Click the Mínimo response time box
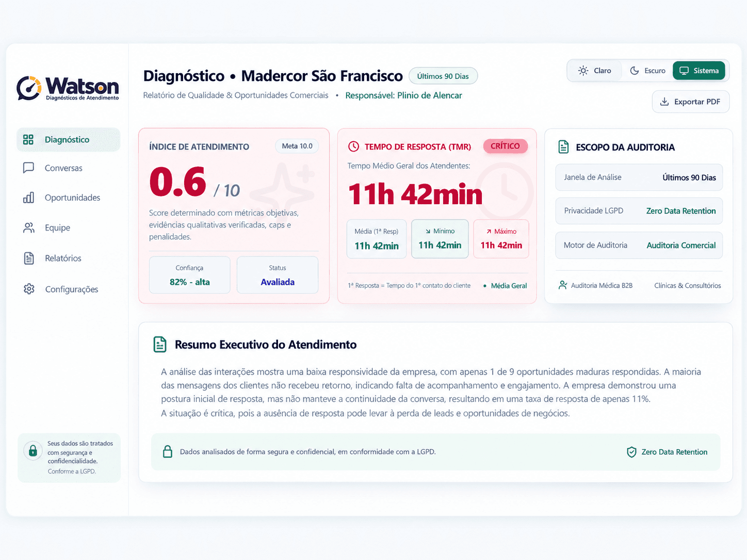The image size is (747, 560). 440,239
